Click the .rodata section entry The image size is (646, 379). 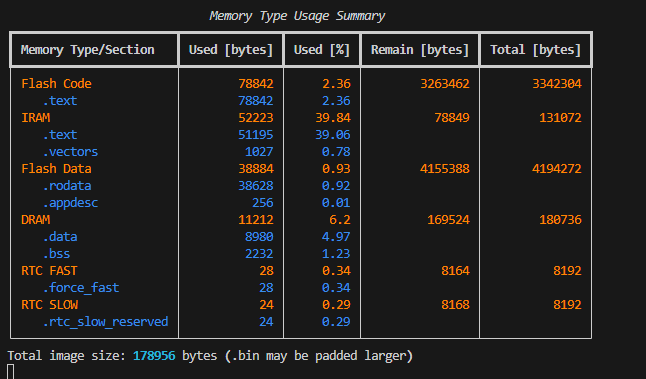pyautogui.click(x=67, y=186)
